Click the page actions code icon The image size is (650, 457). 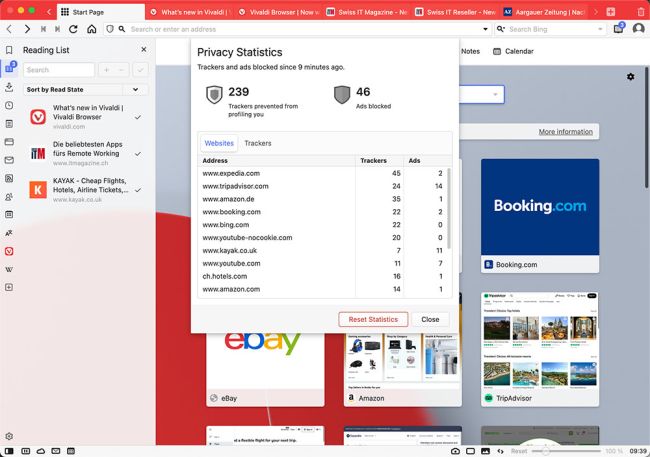(501, 451)
